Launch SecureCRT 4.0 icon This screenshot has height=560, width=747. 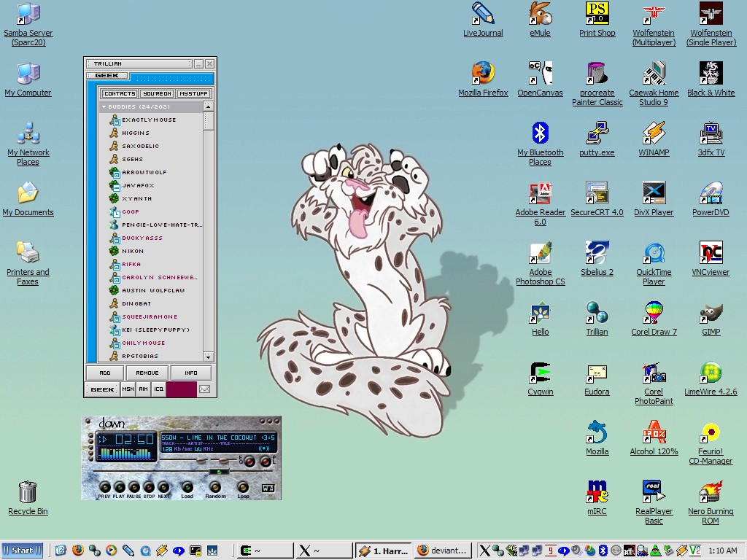[x=597, y=200]
